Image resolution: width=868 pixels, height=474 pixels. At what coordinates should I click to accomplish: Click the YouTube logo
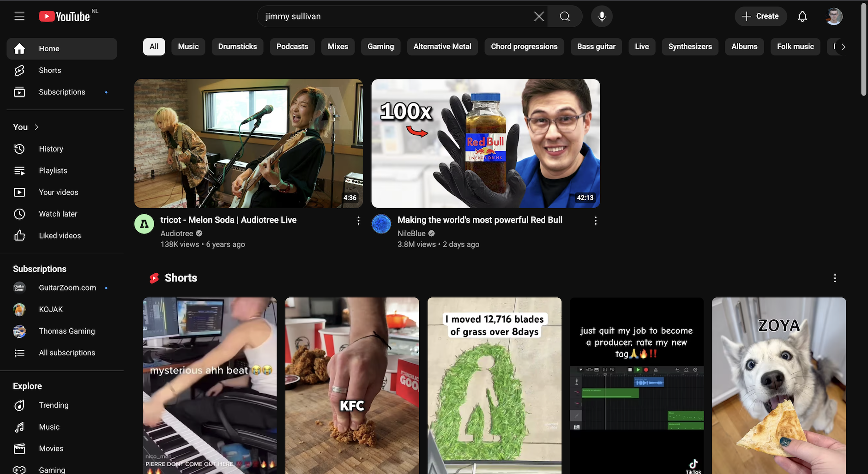(65, 17)
